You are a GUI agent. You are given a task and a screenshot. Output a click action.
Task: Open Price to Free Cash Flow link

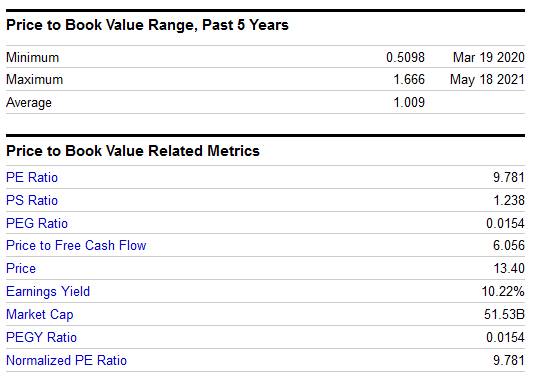[76, 245]
